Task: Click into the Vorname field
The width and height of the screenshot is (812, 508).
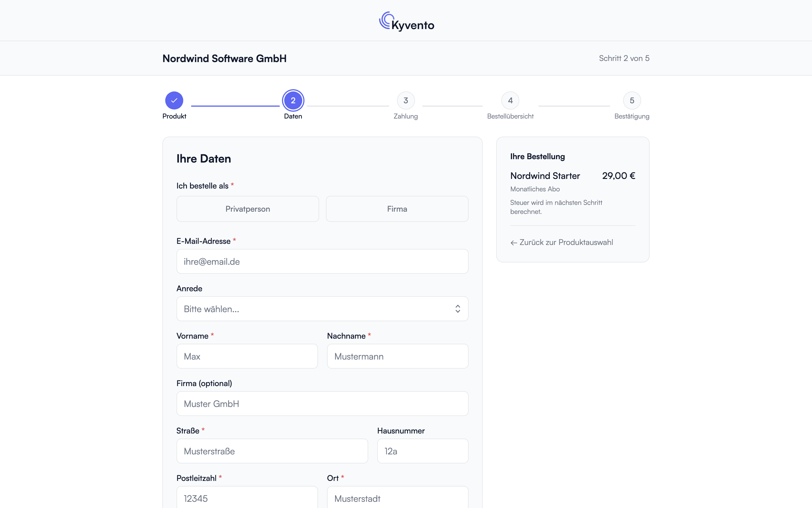Action: pyautogui.click(x=247, y=356)
